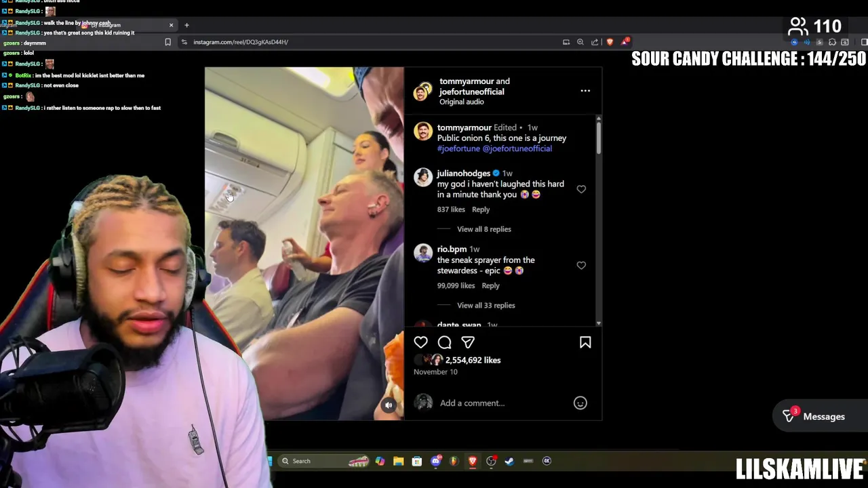Screen dimensions: 868x488
Task: Share the reel with the paper-plane icon
Action: click(x=468, y=342)
